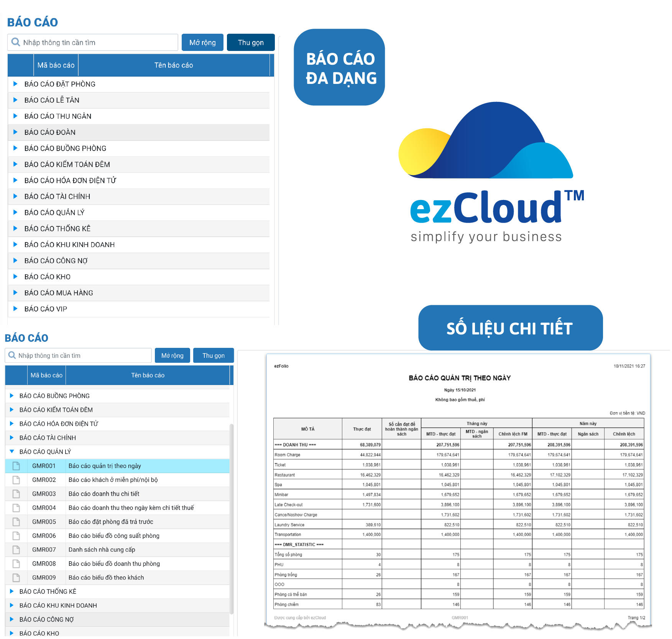Sort by Mã báo cáo header in top table
672x639 pixels.
56,65
